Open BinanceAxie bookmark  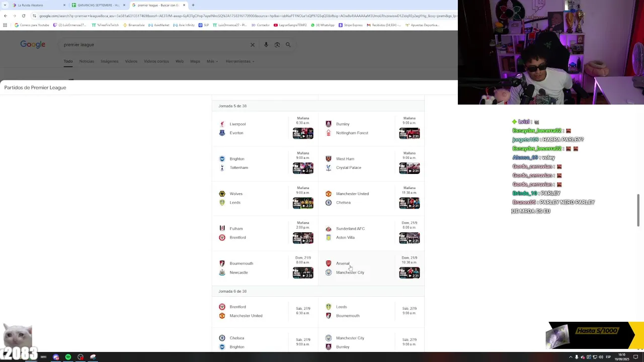pos(133,25)
